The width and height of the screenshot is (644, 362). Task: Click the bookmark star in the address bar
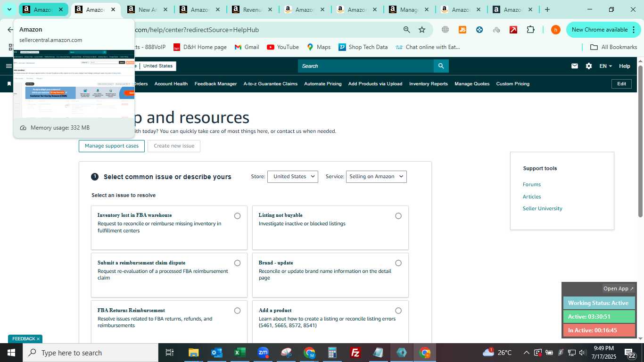pyautogui.click(x=422, y=30)
